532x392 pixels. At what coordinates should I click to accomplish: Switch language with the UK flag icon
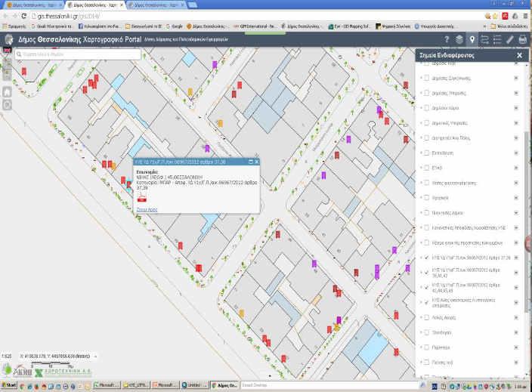pos(7,50)
